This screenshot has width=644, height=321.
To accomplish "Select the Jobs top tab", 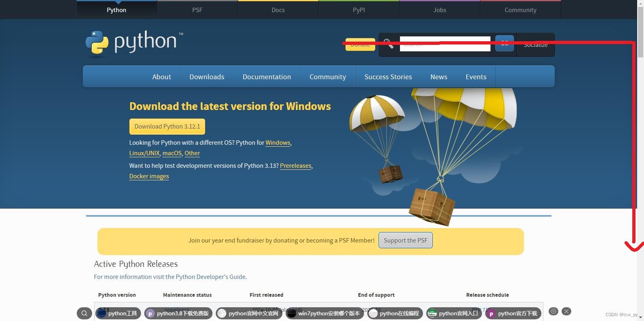I will click(x=440, y=10).
